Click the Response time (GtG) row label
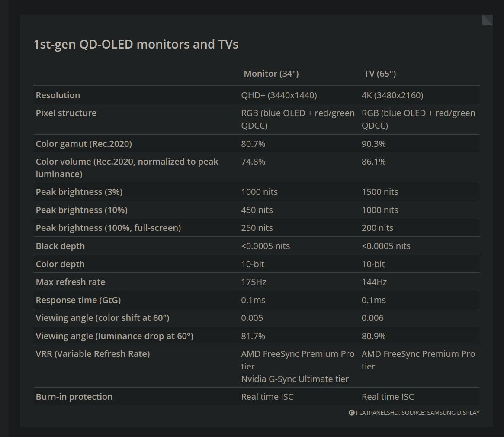This screenshot has height=437, width=504. point(78,300)
